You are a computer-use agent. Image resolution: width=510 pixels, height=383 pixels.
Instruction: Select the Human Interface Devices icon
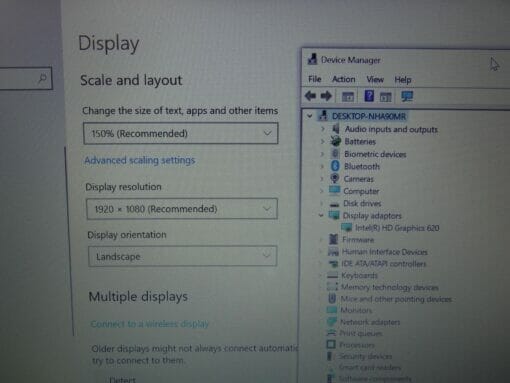[333, 251]
